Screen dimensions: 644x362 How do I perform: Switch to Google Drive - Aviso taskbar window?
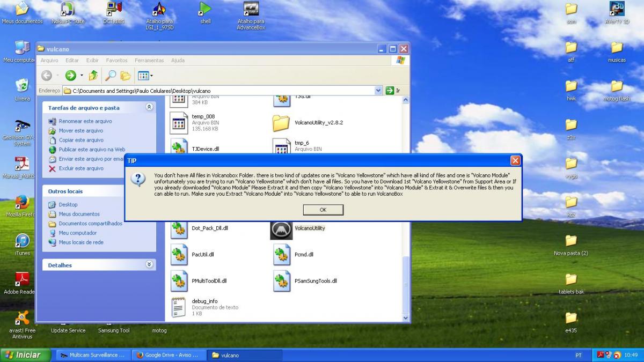pyautogui.click(x=169, y=355)
